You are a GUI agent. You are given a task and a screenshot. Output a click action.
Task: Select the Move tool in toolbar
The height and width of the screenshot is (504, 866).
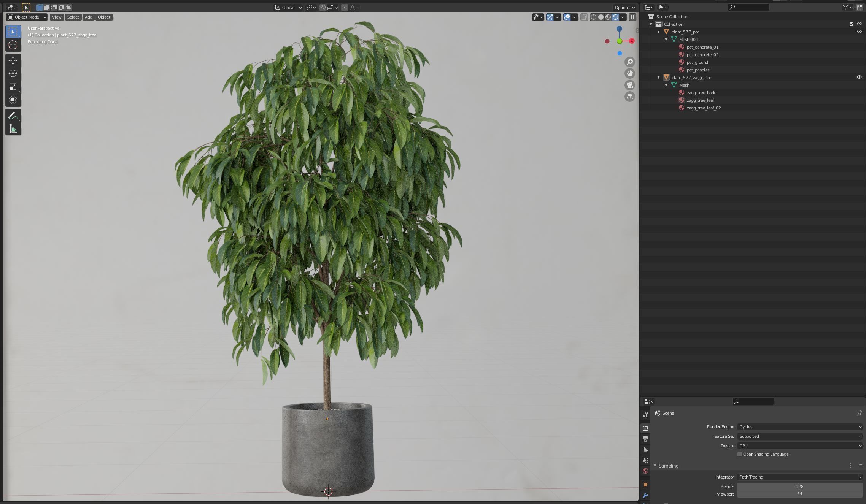pyautogui.click(x=13, y=60)
